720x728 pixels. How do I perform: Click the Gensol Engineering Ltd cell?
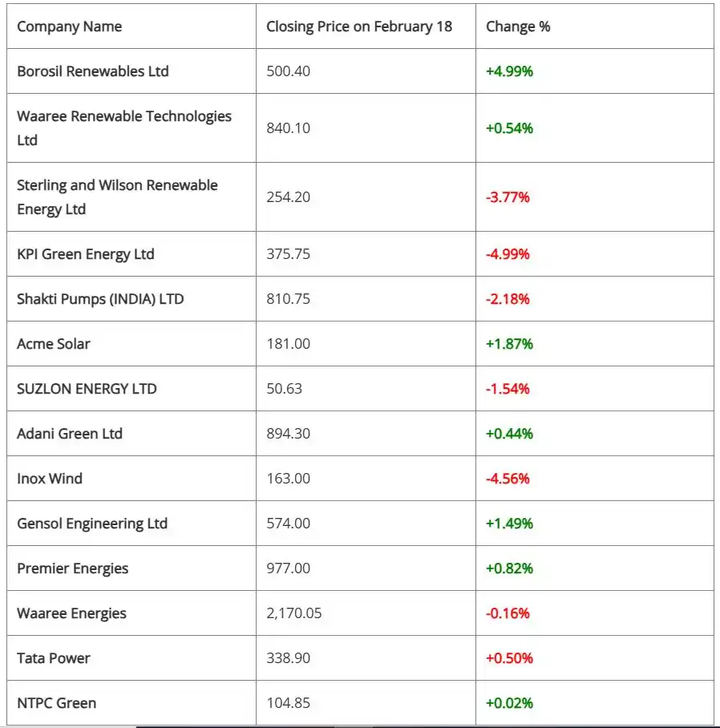click(x=92, y=524)
